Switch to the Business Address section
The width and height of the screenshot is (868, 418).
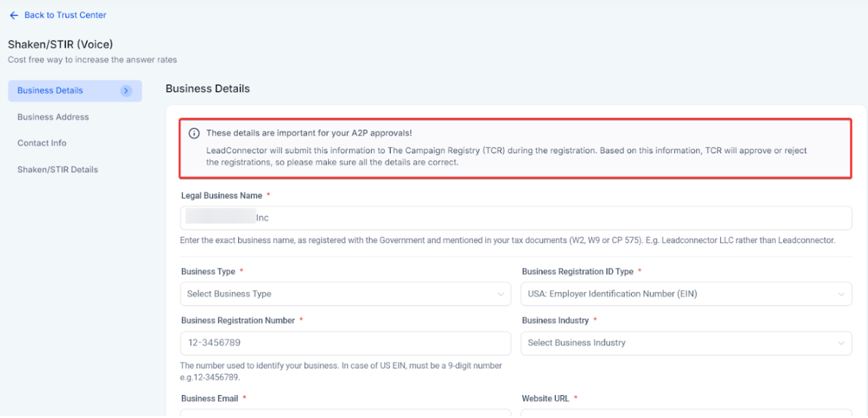point(53,117)
